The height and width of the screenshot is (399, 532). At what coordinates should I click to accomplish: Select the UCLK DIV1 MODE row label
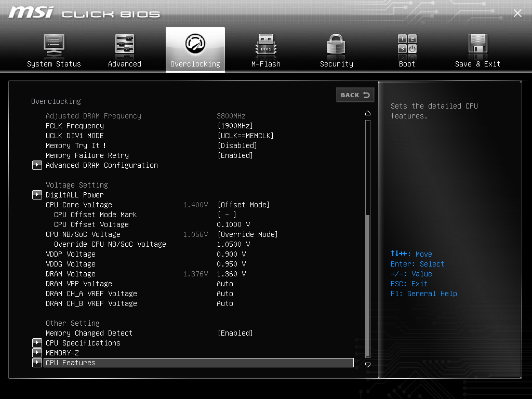75,136
